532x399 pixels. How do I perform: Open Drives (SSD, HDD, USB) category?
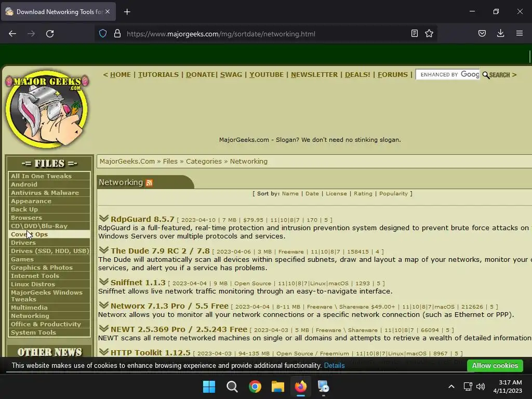[x=49, y=251]
